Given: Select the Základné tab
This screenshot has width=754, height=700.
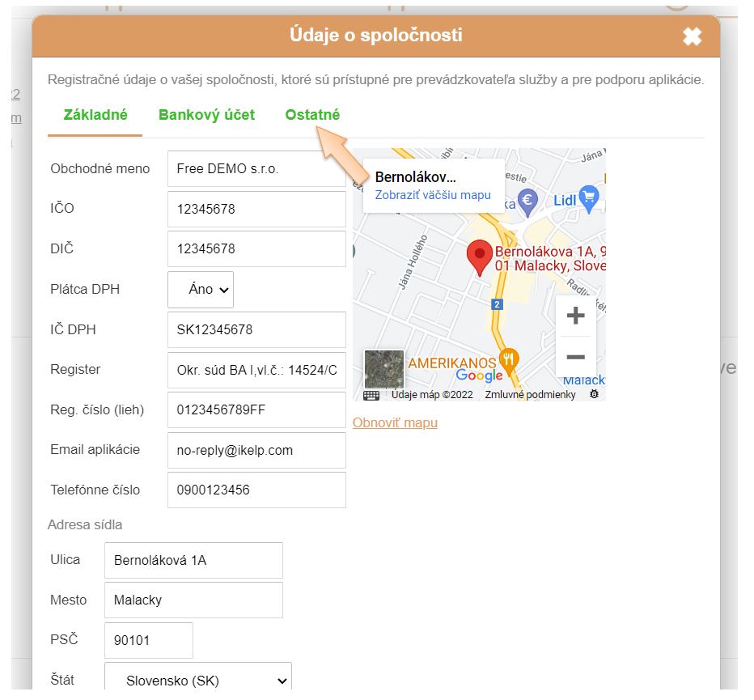Looking at the screenshot, I should (x=95, y=115).
